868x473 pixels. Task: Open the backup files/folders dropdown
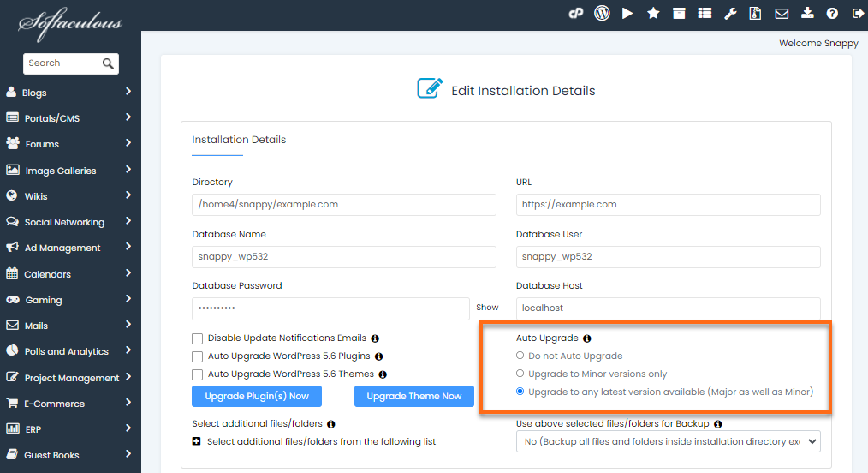click(x=668, y=441)
